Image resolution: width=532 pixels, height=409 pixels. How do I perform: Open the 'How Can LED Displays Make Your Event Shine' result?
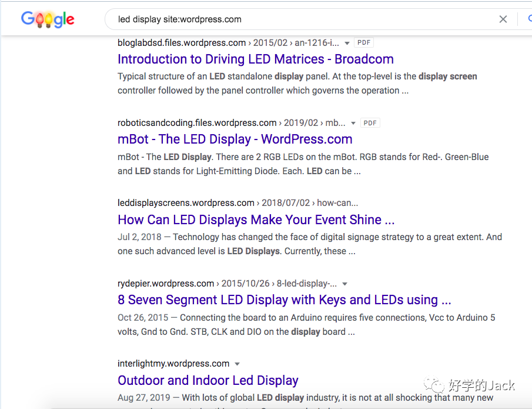click(256, 220)
